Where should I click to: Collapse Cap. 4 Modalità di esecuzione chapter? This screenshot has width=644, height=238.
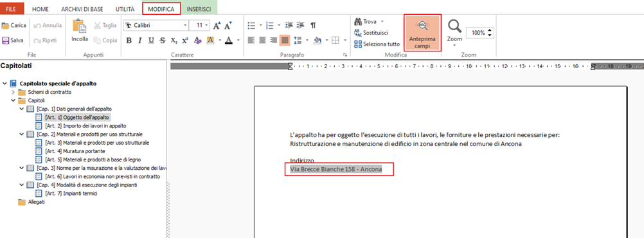(x=22, y=185)
